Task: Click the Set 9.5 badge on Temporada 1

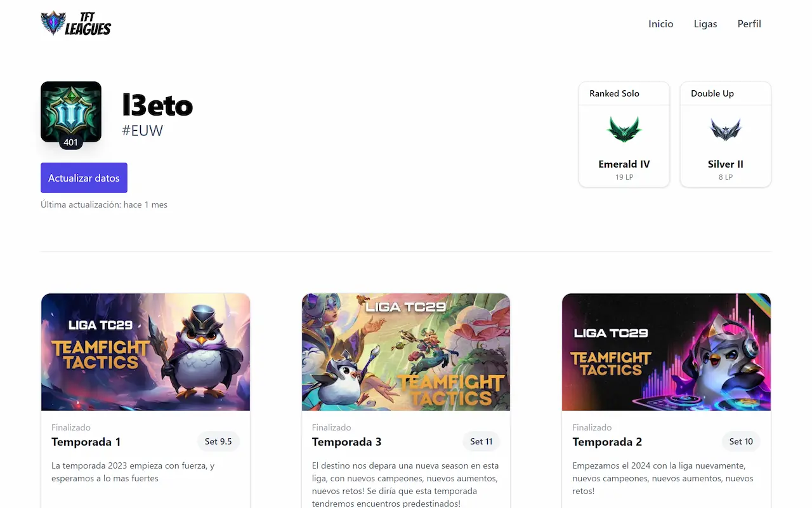Action: [218, 441]
